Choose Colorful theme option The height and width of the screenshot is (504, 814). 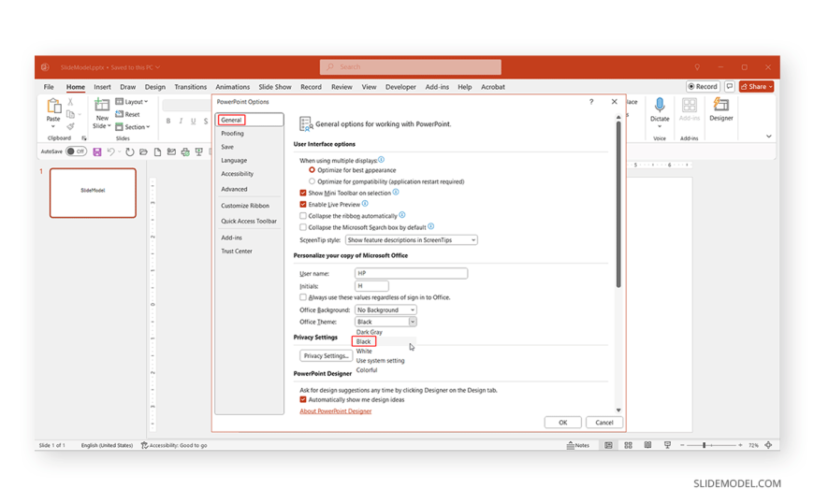pyautogui.click(x=367, y=370)
